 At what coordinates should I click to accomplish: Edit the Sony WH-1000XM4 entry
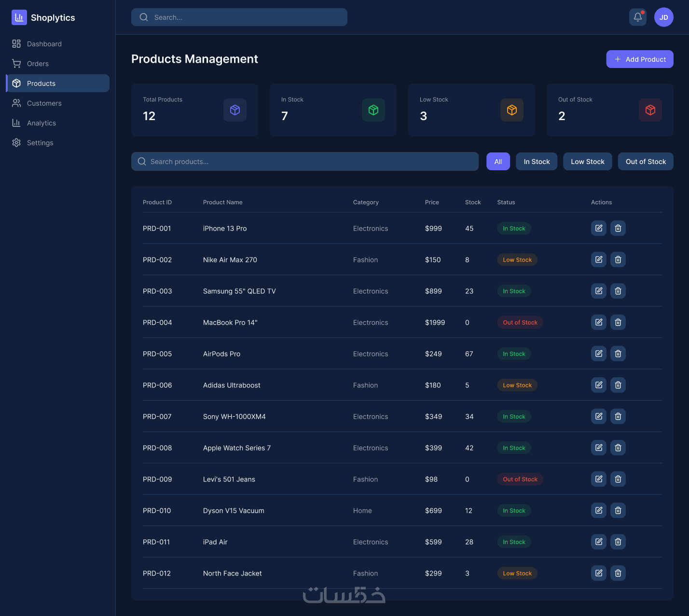point(599,416)
